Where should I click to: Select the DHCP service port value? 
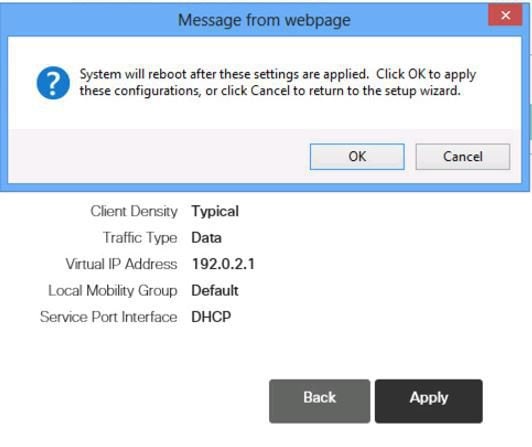pyautogui.click(x=211, y=317)
